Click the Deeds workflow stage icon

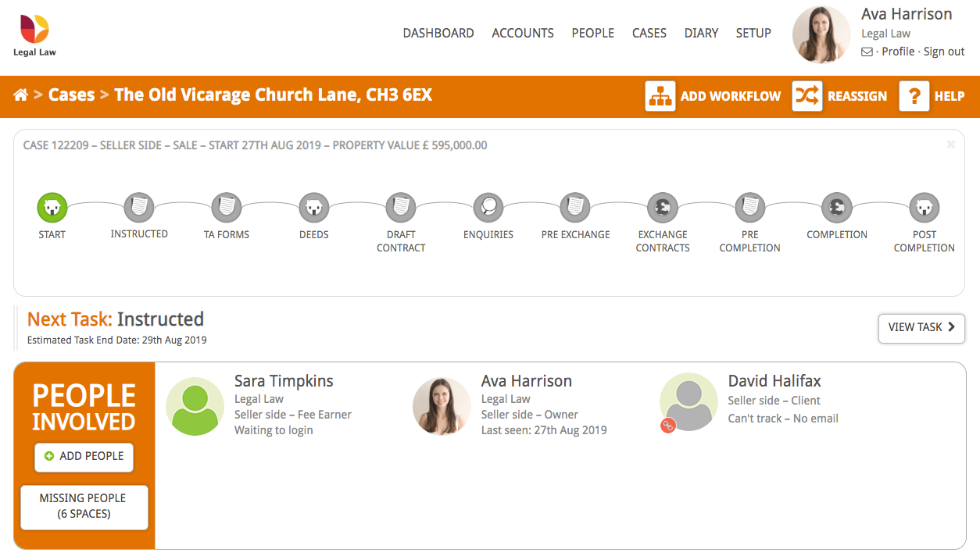(x=313, y=208)
